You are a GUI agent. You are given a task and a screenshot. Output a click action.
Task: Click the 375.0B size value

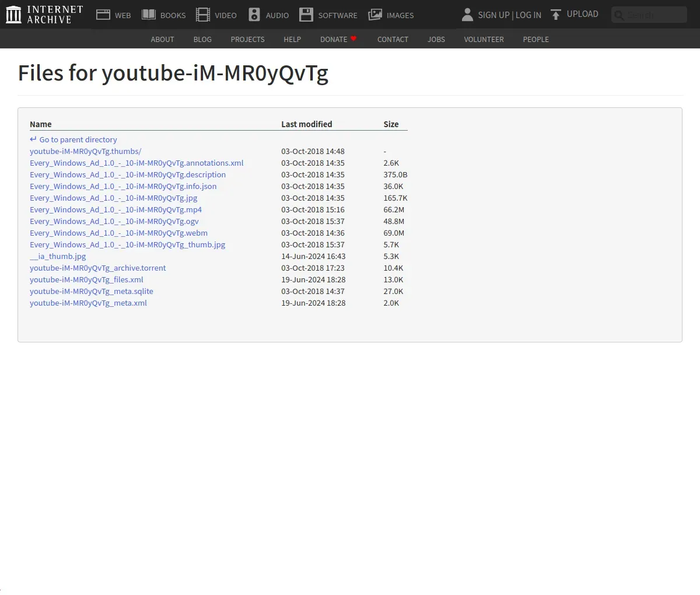click(395, 174)
